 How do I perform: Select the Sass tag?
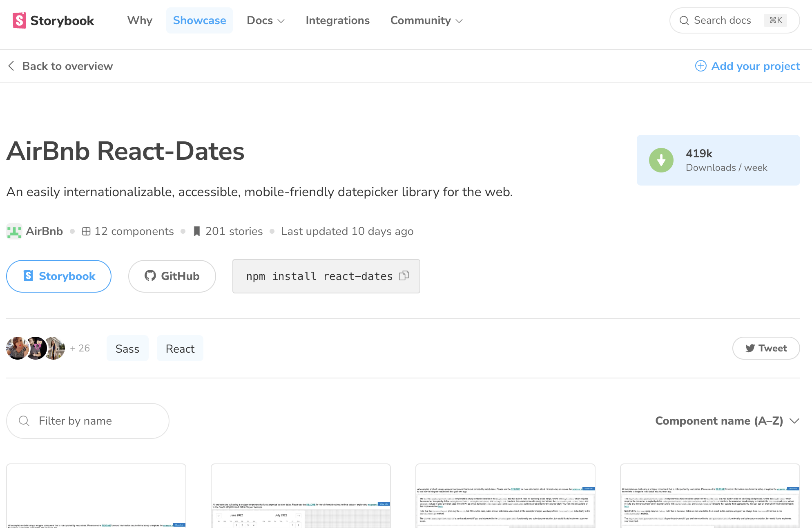tap(127, 349)
